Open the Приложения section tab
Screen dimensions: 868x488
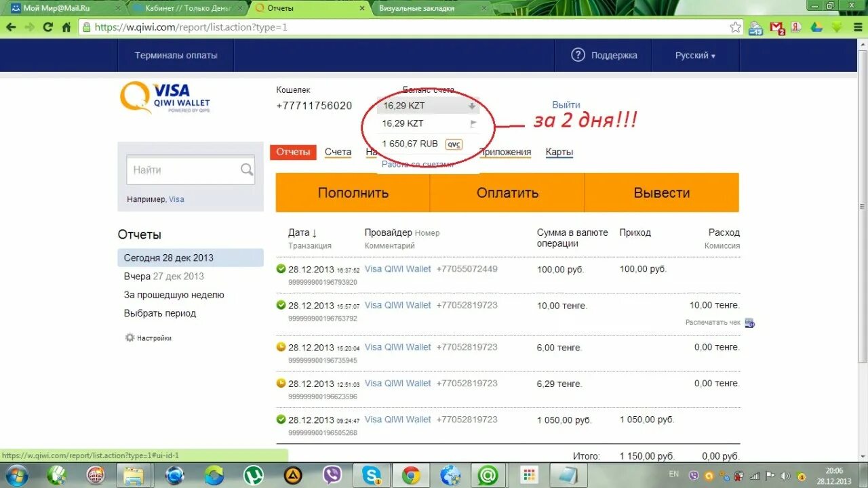click(506, 152)
